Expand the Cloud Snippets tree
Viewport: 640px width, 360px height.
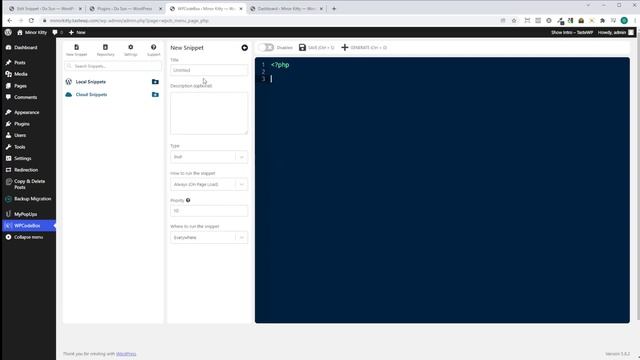click(x=91, y=94)
